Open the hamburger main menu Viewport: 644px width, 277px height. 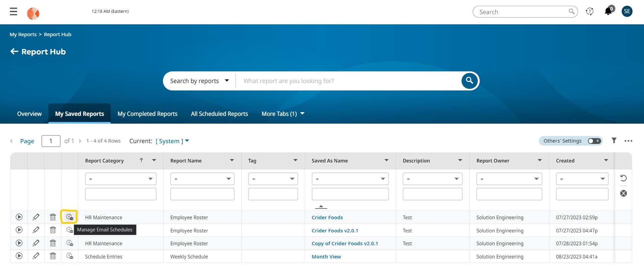coord(14,12)
